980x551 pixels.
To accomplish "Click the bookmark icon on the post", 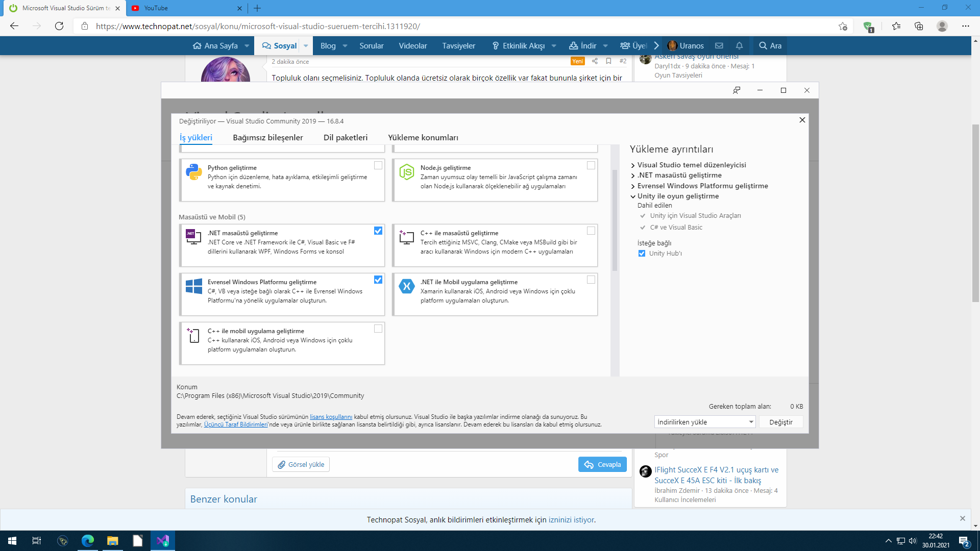I will pos(608,61).
